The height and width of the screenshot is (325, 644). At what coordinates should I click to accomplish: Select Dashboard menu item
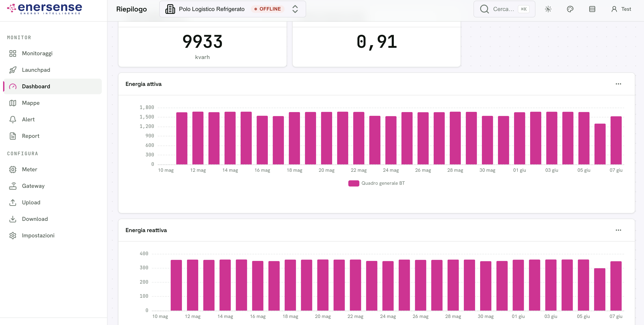[52, 87]
